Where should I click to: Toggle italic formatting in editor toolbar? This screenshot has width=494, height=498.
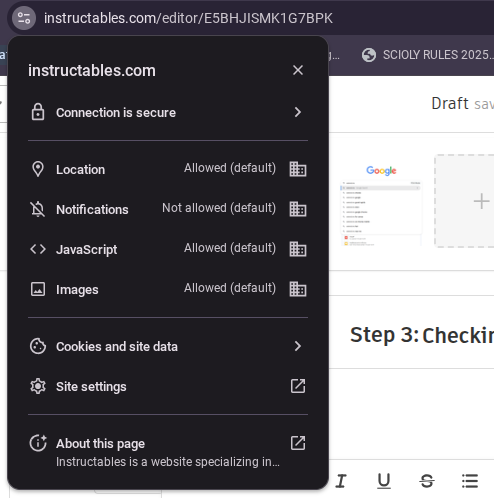coord(341,481)
